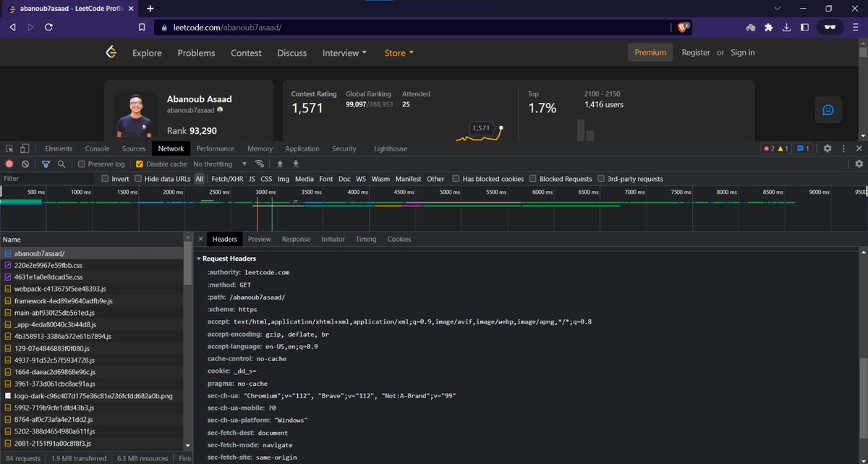Stop network recording with the red record button
Image resolution: width=868 pixels, height=464 pixels.
coord(9,164)
